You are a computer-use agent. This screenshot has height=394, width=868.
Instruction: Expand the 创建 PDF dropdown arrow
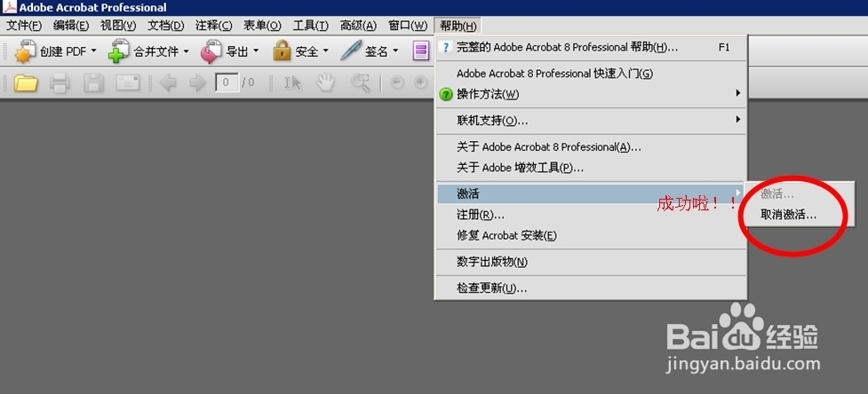pos(93,51)
